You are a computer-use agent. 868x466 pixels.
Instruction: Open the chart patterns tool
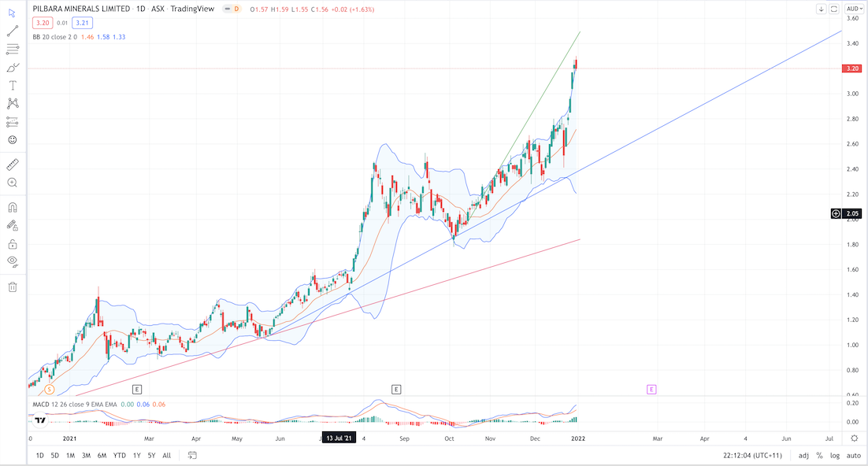click(12, 103)
